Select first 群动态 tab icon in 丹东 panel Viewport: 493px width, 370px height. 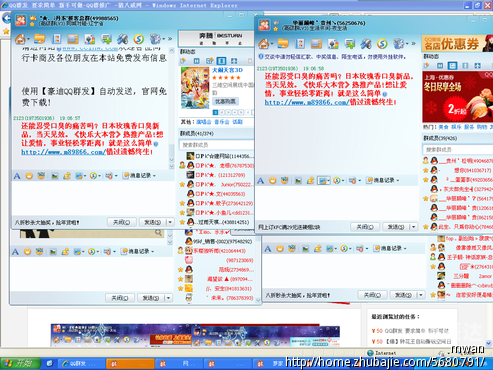[x=183, y=61]
